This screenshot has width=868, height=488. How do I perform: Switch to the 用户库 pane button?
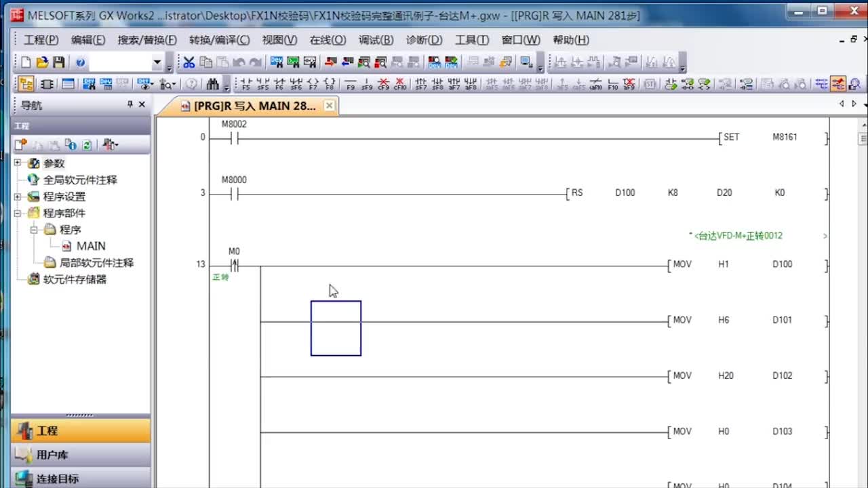80,454
